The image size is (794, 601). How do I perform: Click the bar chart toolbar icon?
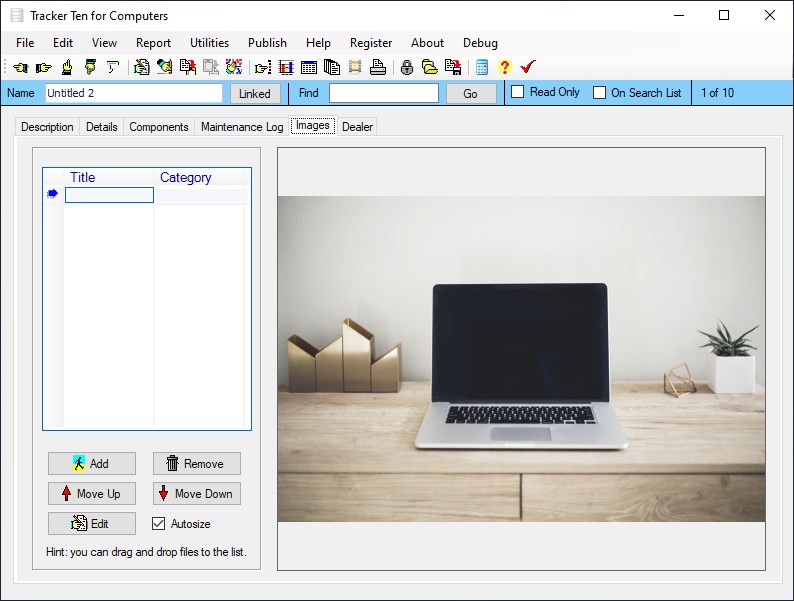tap(286, 67)
